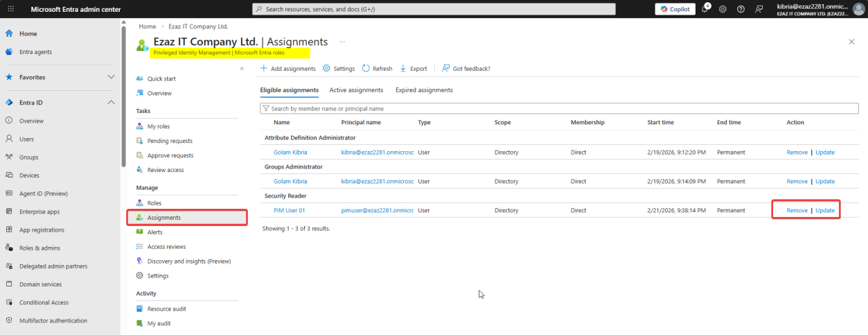
Task: Click the feedback person icon in header
Action: [759, 9]
